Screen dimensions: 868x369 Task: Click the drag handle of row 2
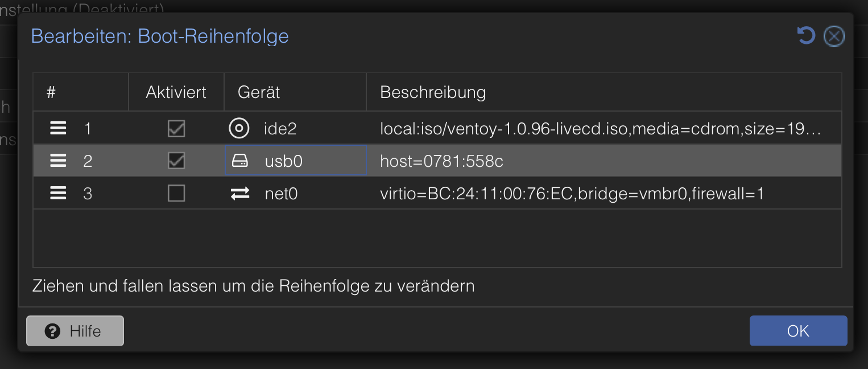pyautogui.click(x=58, y=161)
